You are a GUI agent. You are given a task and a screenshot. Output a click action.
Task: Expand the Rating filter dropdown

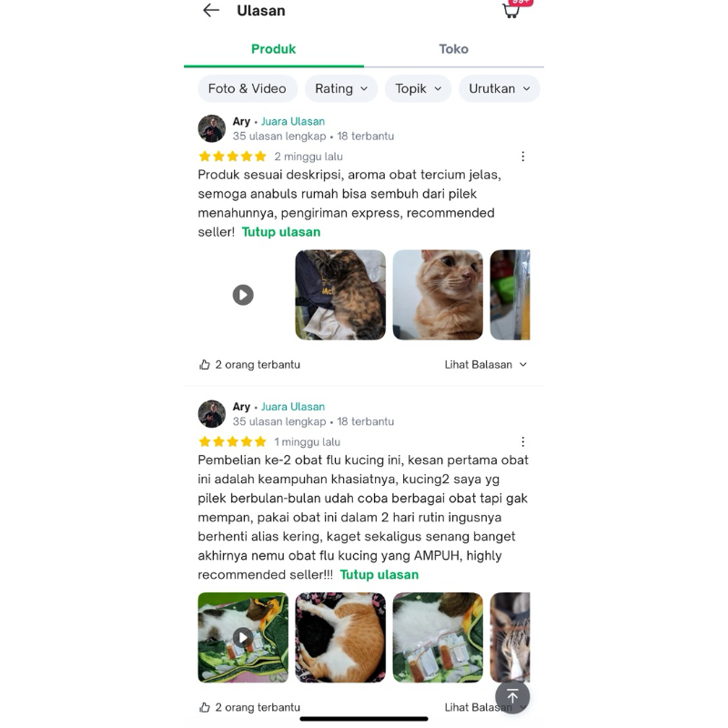pyautogui.click(x=341, y=88)
